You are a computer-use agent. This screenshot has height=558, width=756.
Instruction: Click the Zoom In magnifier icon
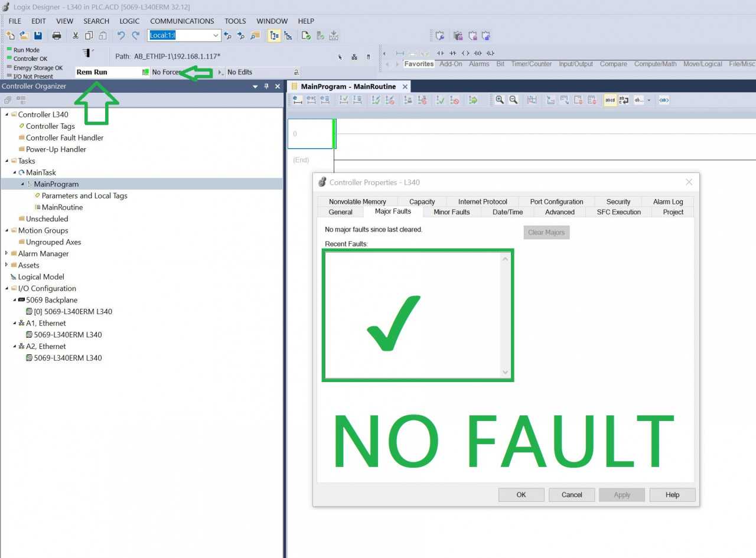[x=500, y=100]
